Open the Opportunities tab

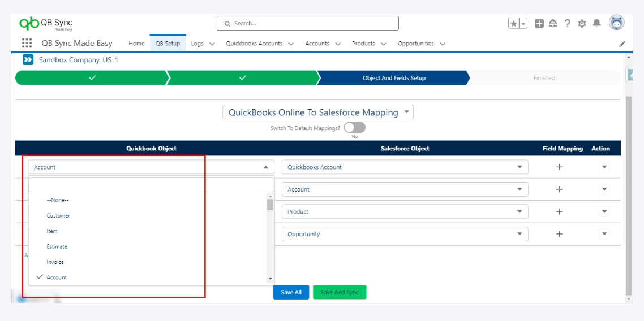coord(415,44)
